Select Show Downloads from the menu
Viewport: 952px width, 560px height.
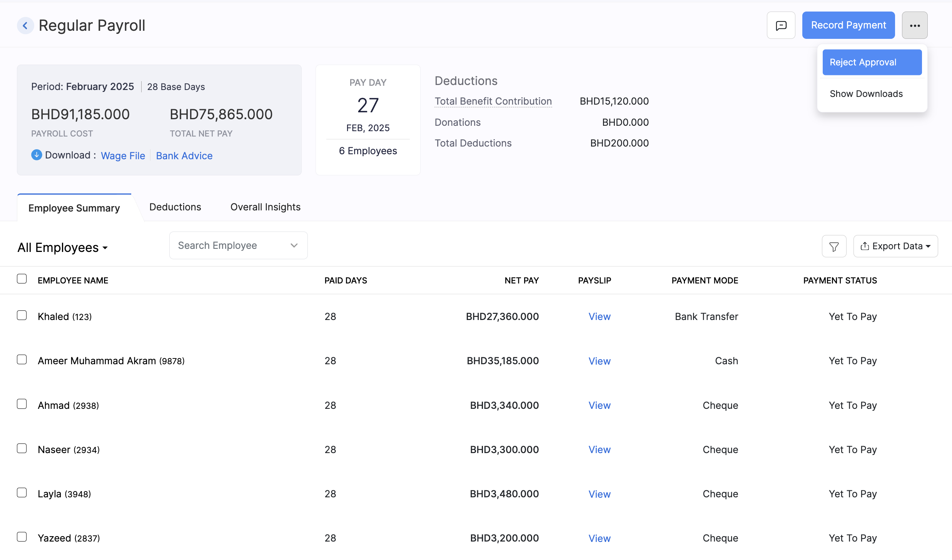866,93
